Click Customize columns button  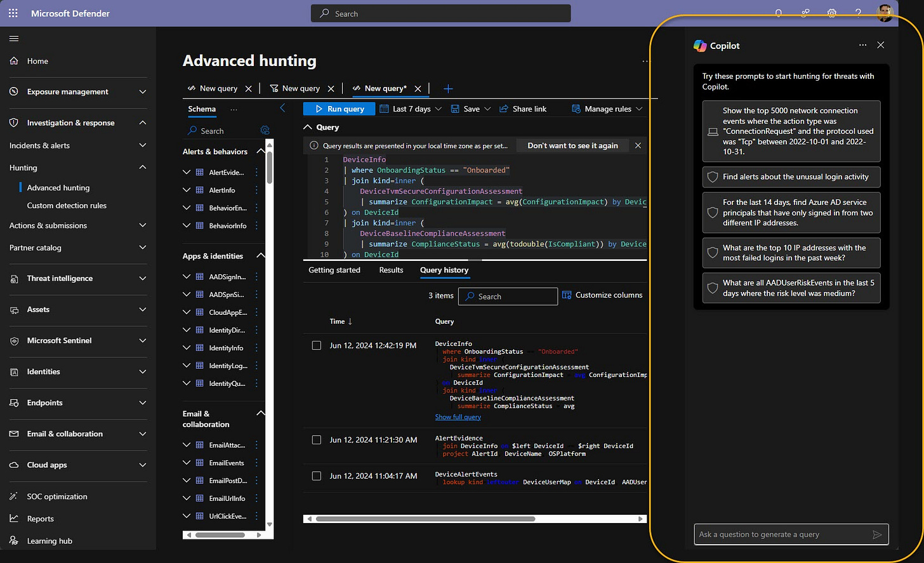click(602, 295)
